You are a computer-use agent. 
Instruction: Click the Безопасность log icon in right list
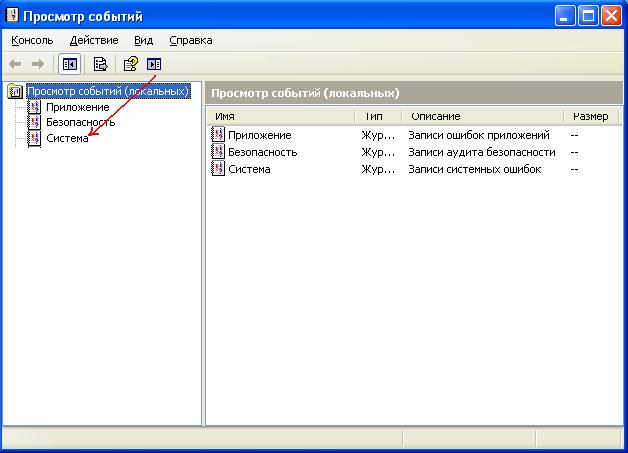[x=219, y=152]
